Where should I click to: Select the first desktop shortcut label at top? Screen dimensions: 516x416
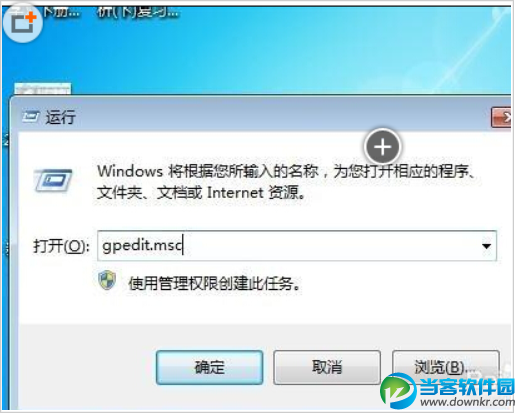(x=61, y=13)
